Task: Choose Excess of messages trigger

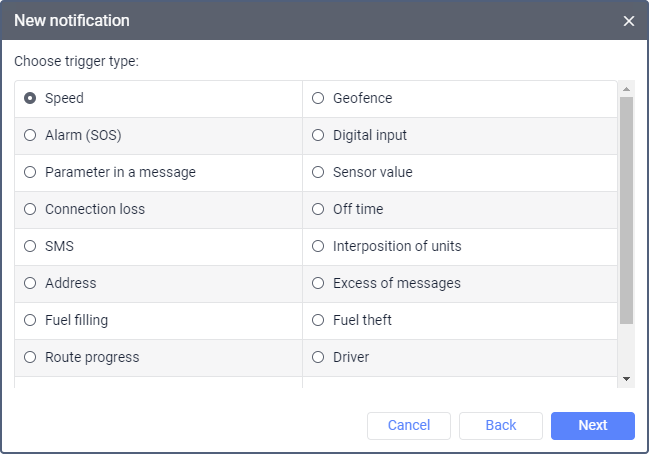Action: pyautogui.click(x=319, y=283)
